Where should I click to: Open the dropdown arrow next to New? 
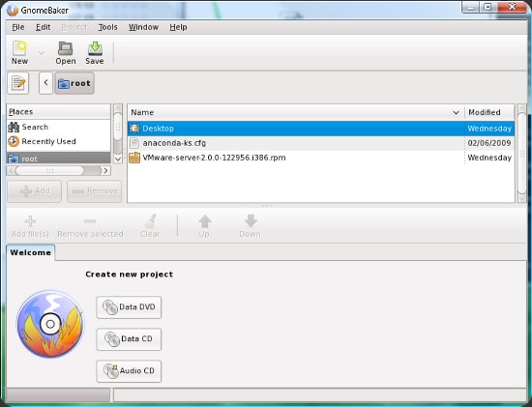pos(42,53)
